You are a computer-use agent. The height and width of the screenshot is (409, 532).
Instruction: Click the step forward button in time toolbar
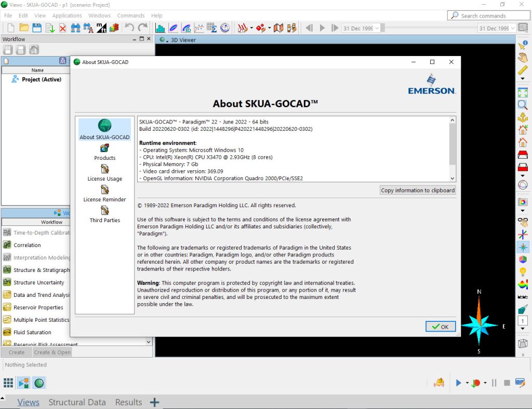tap(335, 28)
